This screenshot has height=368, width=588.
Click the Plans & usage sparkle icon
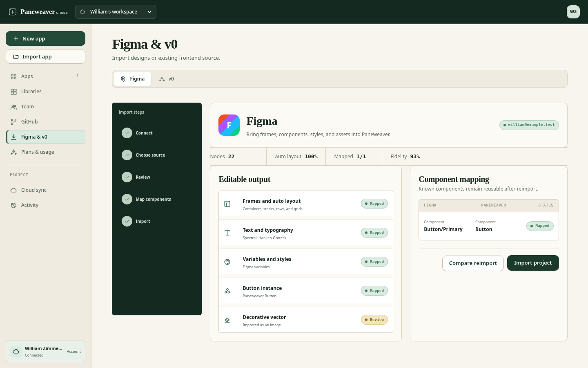pyautogui.click(x=13, y=152)
